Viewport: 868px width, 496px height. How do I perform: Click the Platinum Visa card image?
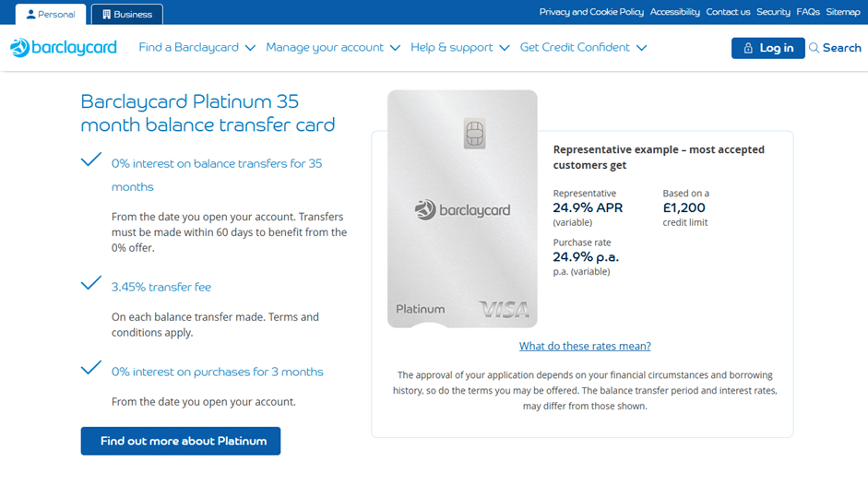point(462,209)
